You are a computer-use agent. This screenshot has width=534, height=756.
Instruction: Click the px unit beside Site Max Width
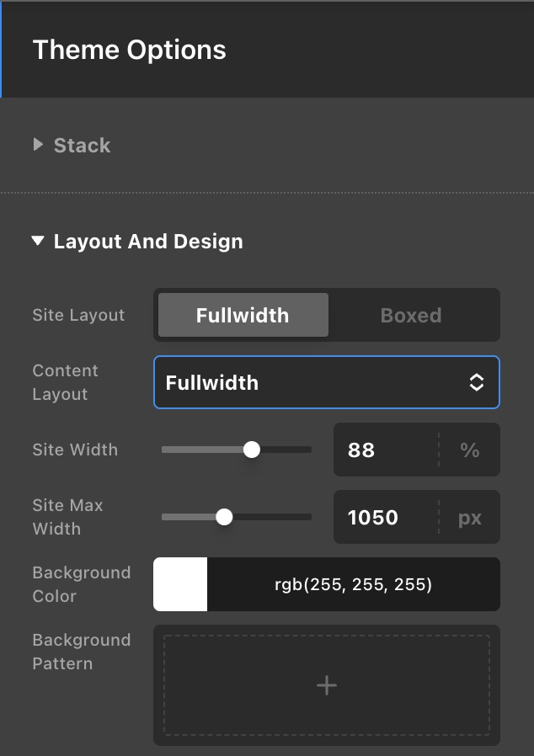(x=469, y=517)
